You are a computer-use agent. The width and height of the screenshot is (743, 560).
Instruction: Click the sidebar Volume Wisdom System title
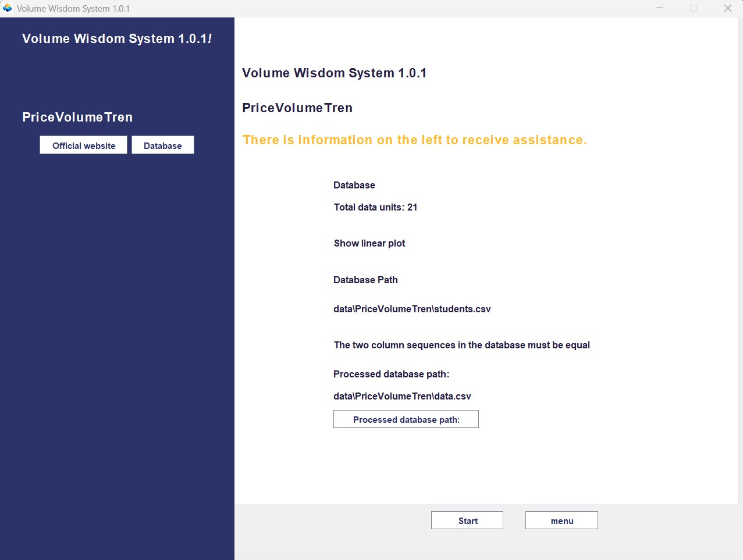tap(117, 38)
